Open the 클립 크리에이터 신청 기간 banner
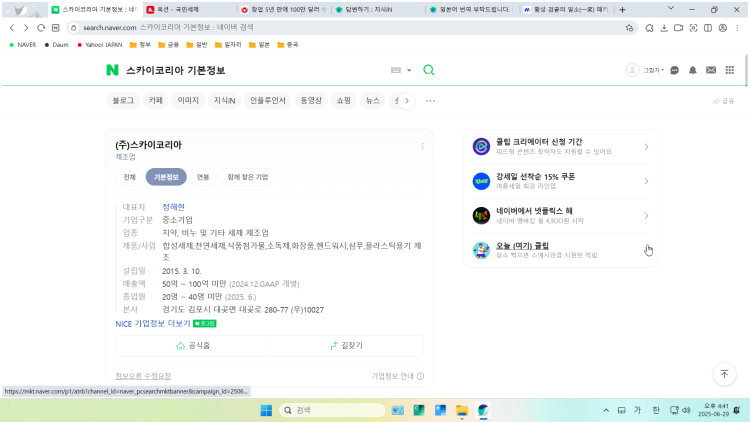The height and width of the screenshot is (422, 750). (x=560, y=146)
